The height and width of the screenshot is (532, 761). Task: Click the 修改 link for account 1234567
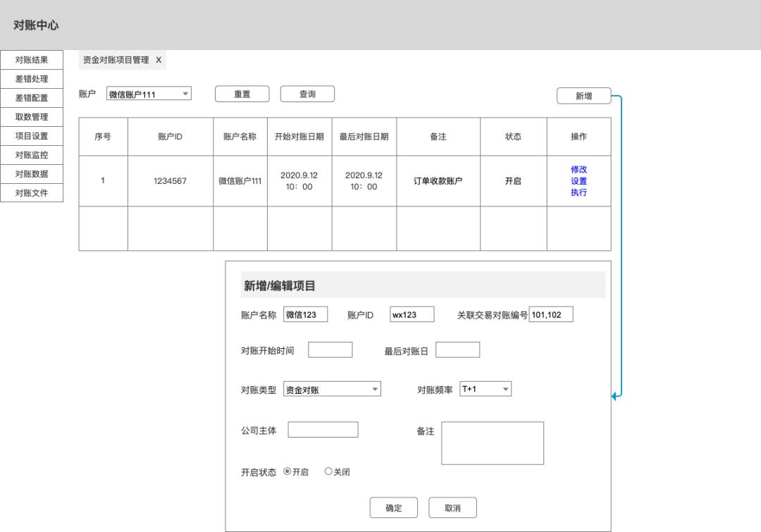(x=579, y=169)
